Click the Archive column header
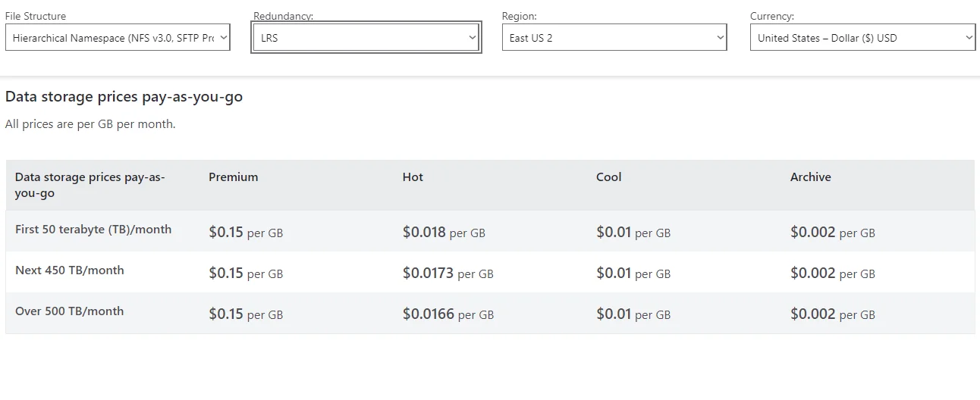 (811, 177)
